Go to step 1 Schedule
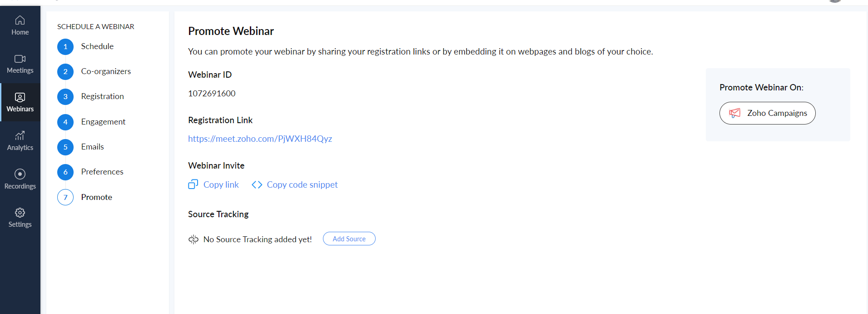Image resolution: width=868 pixels, height=314 pixels. click(x=97, y=46)
